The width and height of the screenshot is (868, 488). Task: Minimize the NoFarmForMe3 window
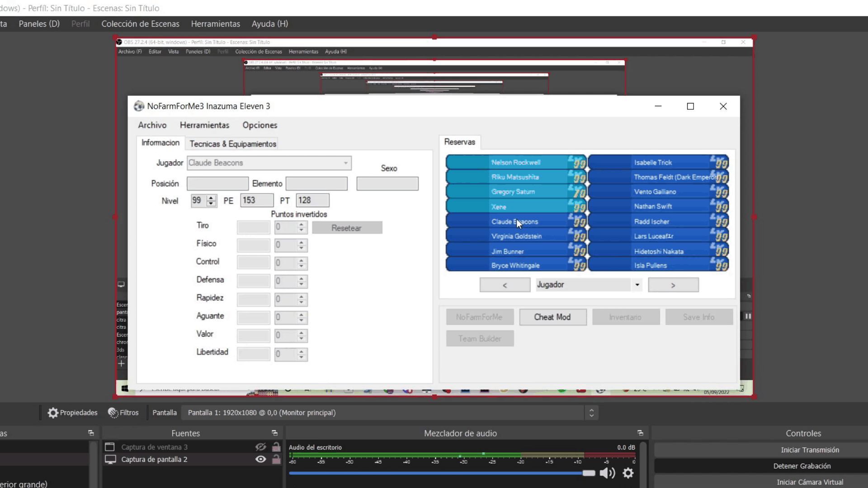click(x=658, y=106)
